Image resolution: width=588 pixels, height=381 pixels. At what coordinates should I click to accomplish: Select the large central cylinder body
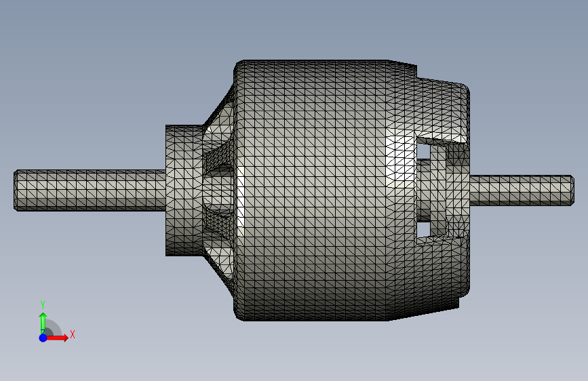[x=313, y=190]
